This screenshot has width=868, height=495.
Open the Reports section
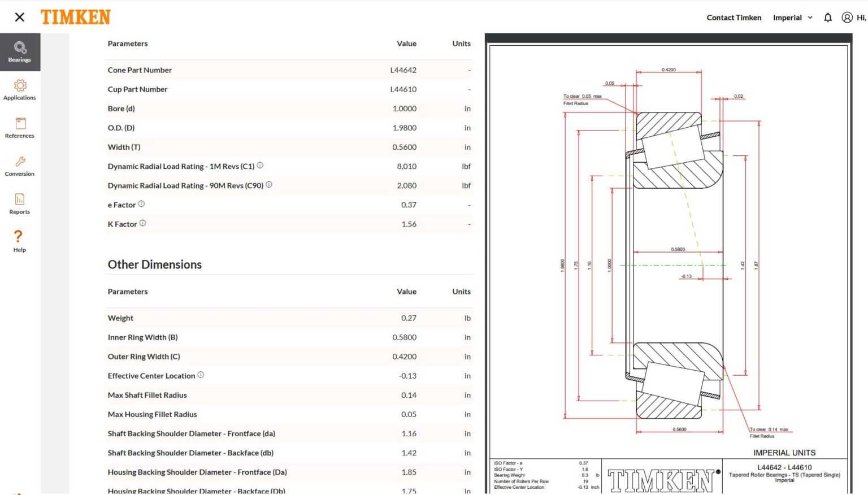(20, 203)
